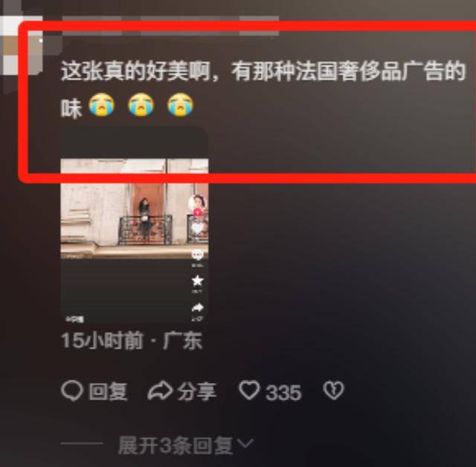Viewport: 476px width, 467px height.
Task: Click the share arrow icon below comment
Action: click(x=160, y=390)
